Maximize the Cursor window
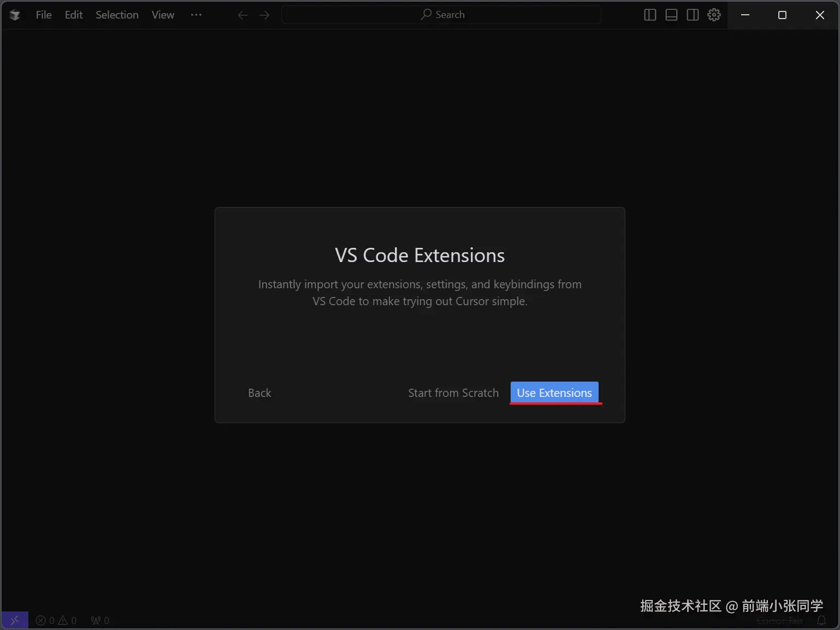 [782, 15]
